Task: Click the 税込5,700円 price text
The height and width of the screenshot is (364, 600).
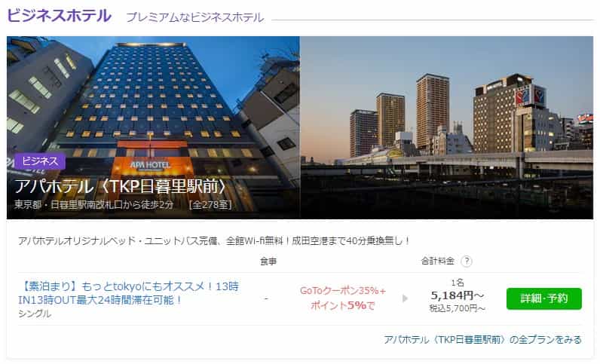Action: [458, 308]
